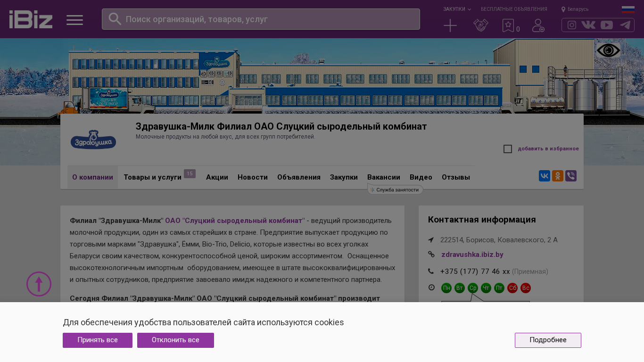Share company page via Viber
The width and height of the screenshot is (644, 362).
point(571,176)
